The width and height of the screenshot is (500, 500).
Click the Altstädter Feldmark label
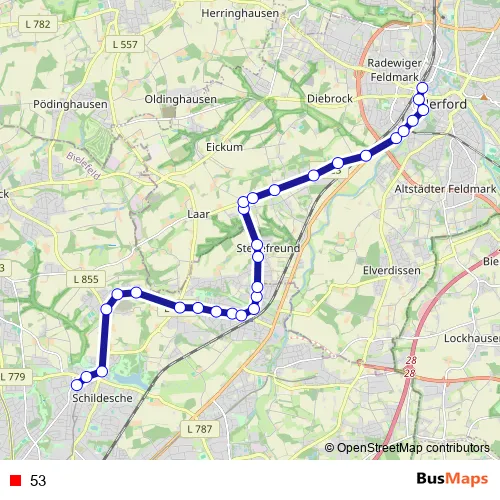[x=445, y=189]
